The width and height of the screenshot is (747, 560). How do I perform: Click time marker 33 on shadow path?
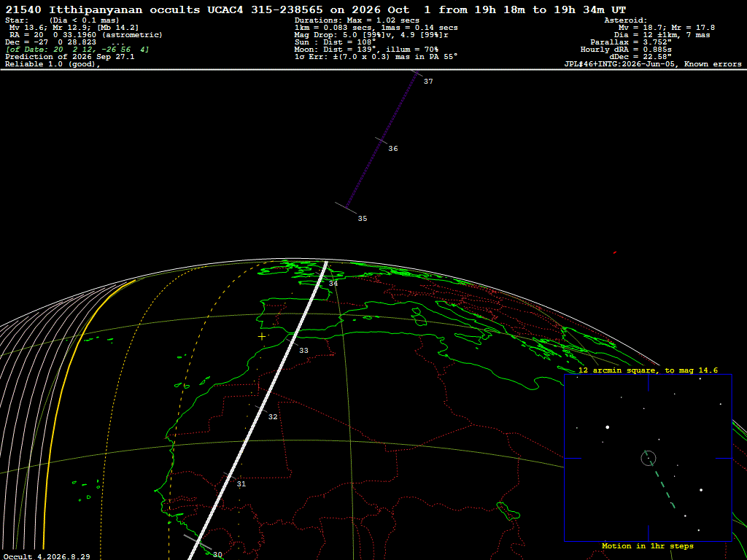point(303,351)
